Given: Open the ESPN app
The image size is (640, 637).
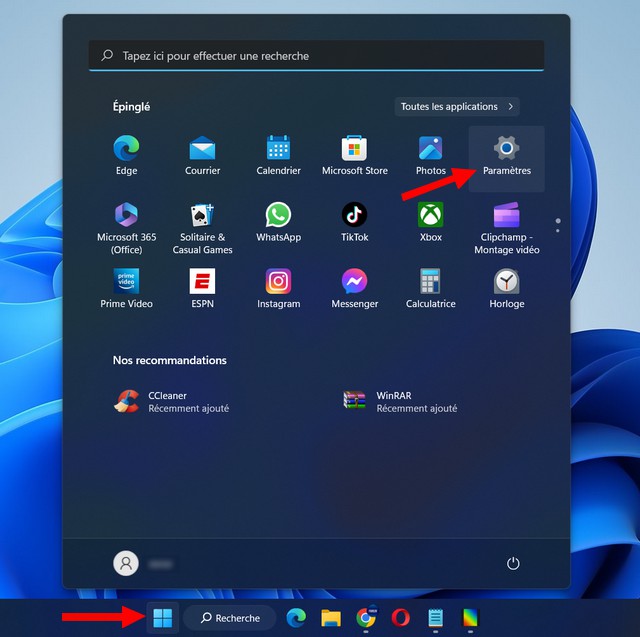Looking at the screenshot, I should click(202, 289).
